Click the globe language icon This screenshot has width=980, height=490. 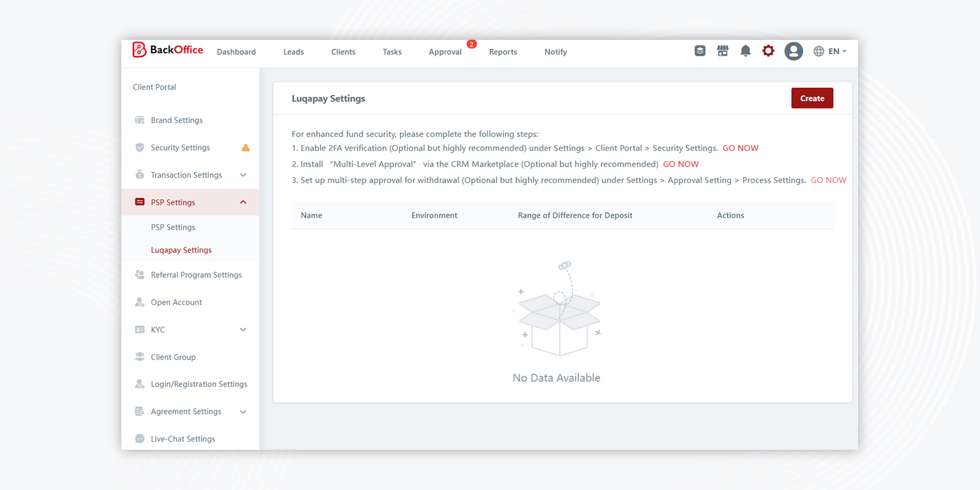(x=819, y=51)
